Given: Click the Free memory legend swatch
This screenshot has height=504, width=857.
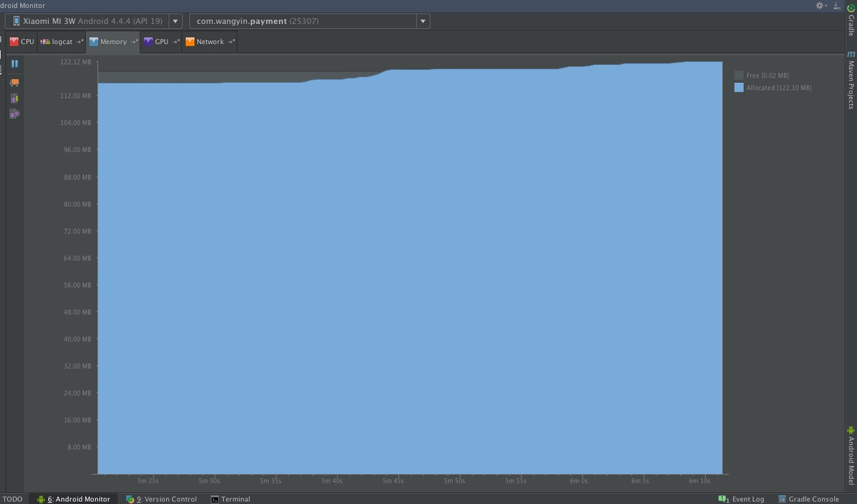Looking at the screenshot, I should point(739,76).
